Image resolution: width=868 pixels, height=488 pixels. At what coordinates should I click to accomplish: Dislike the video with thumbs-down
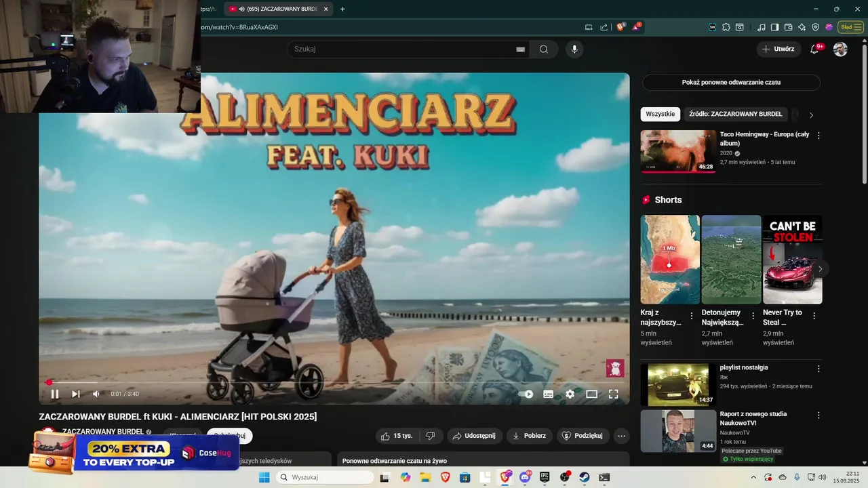[430, 436]
